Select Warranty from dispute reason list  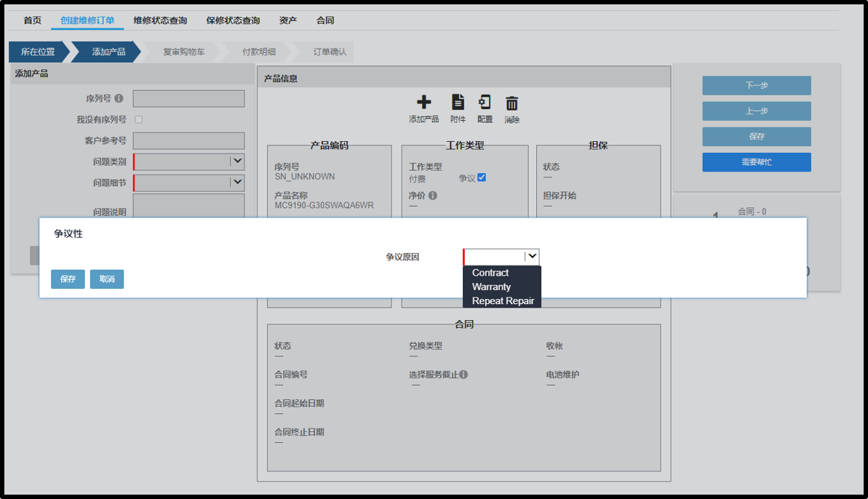(x=491, y=287)
